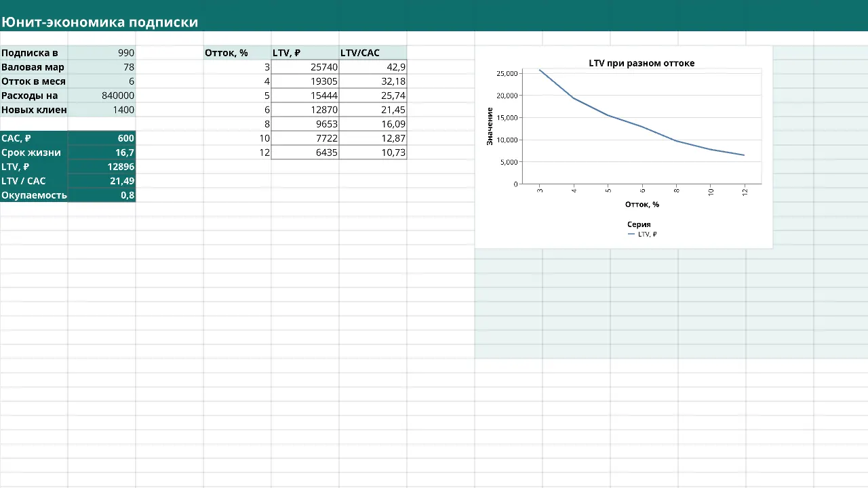
Task: Select the expenses value 840000
Action: pos(102,96)
